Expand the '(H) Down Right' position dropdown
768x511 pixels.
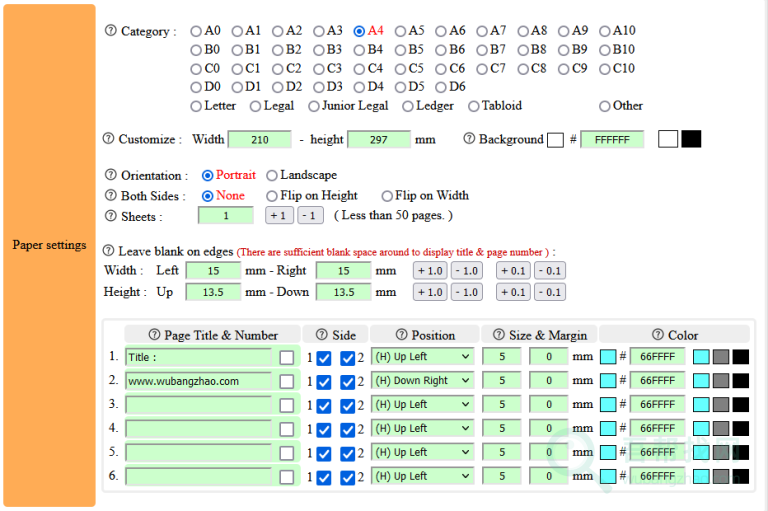(x=422, y=381)
